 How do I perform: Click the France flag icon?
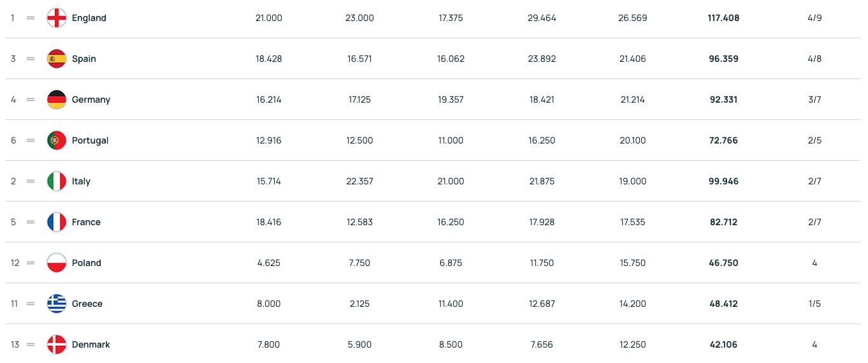[57, 222]
